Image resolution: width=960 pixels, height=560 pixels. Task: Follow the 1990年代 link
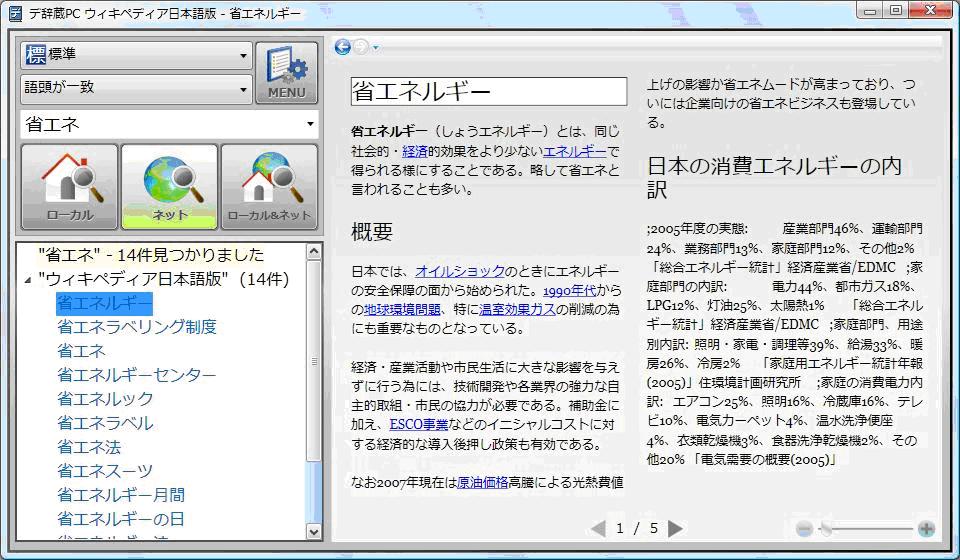tap(569, 291)
